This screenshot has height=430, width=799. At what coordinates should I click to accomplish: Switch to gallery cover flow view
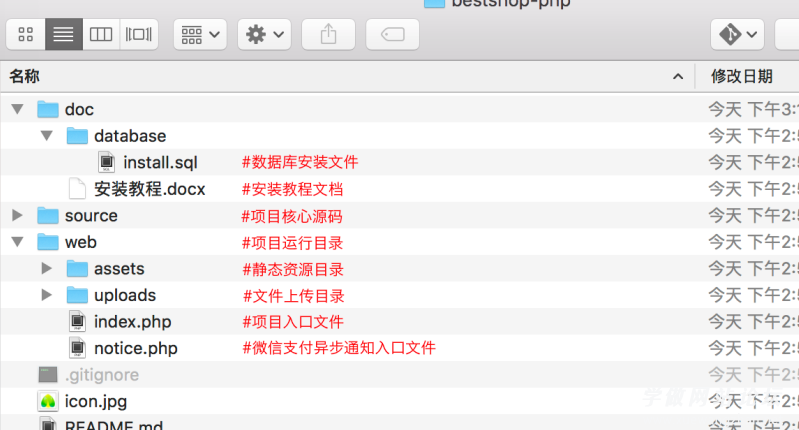(138, 34)
